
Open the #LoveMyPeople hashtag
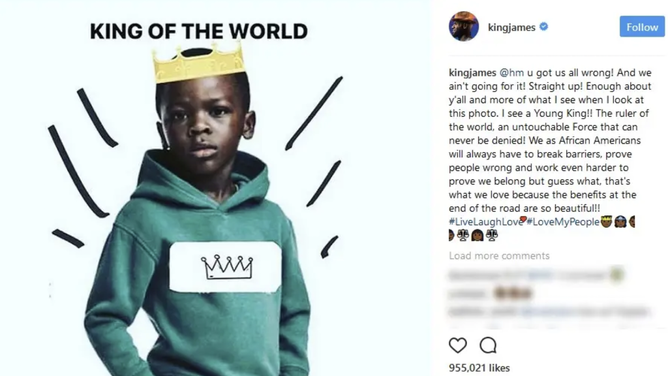point(563,222)
